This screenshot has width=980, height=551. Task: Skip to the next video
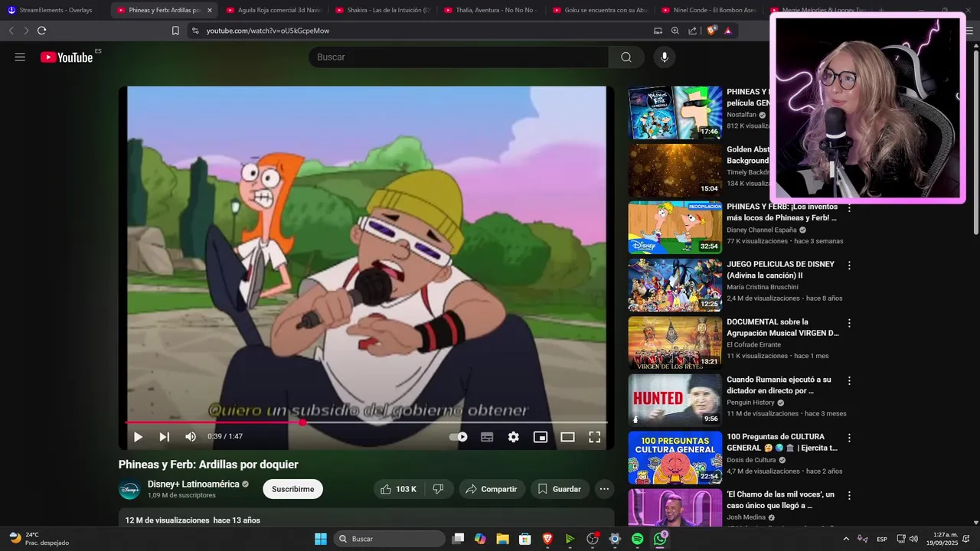pos(164,437)
